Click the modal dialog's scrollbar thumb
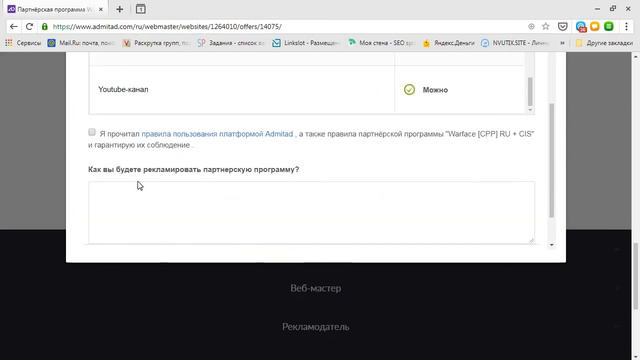 (551, 160)
